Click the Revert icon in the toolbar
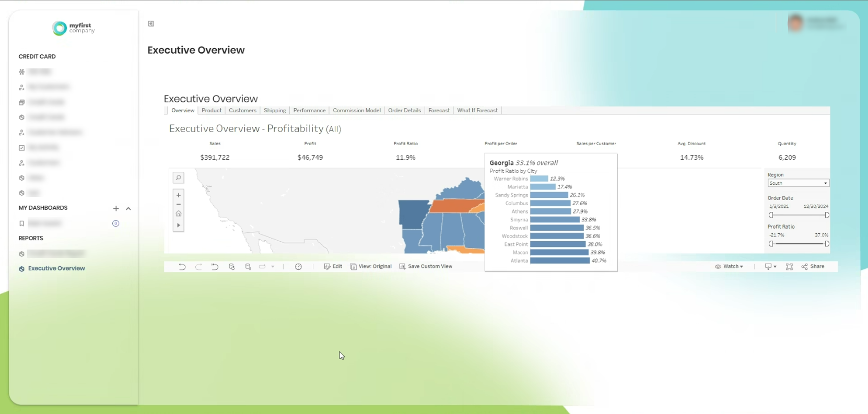Image resolution: width=868 pixels, height=414 pixels. [215, 267]
